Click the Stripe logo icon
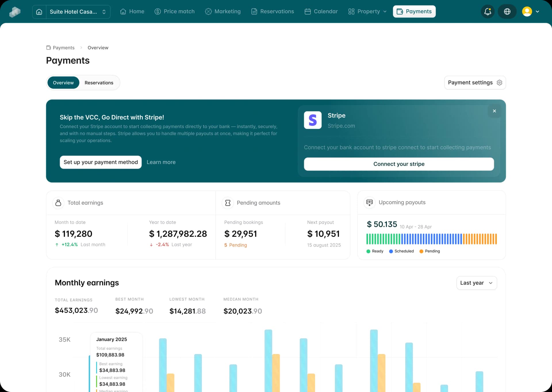The height and width of the screenshot is (392, 552). click(x=313, y=120)
